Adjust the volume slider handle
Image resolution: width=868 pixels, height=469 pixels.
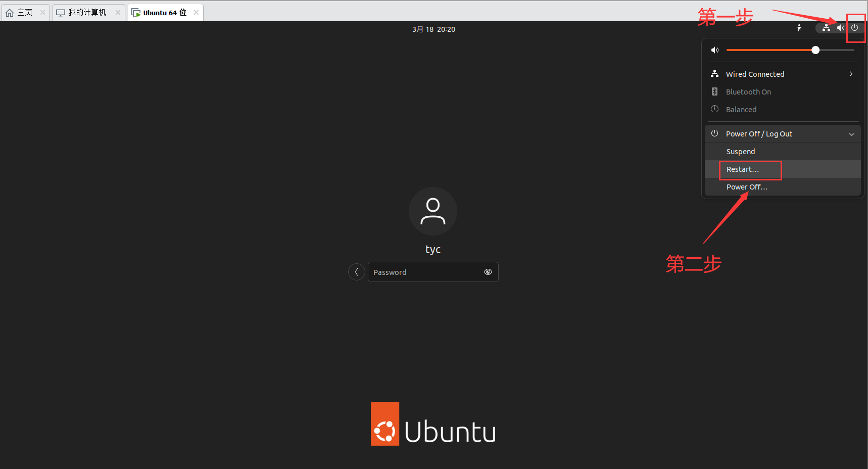tap(815, 50)
